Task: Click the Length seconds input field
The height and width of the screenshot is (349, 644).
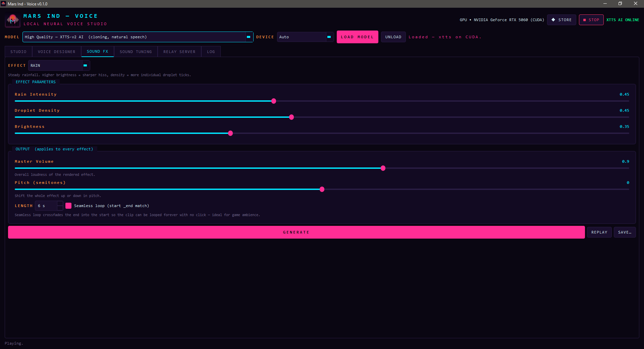Action: (46, 206)
